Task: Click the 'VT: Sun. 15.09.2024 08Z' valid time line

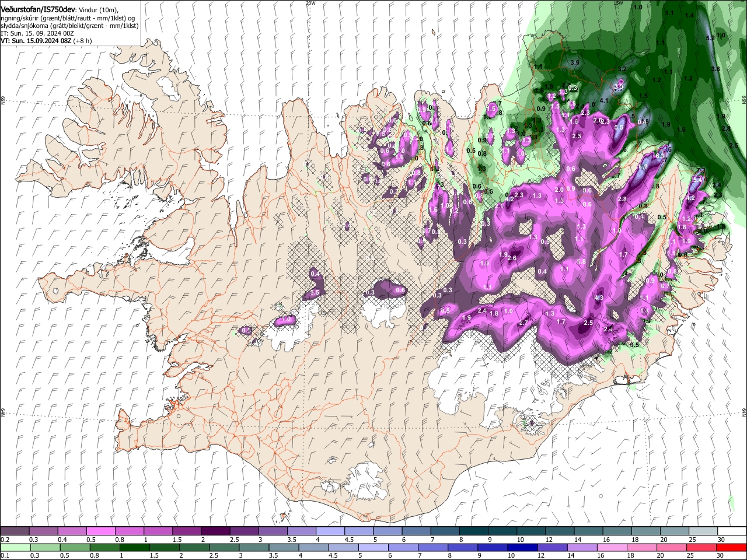Action: click(37, 41)
